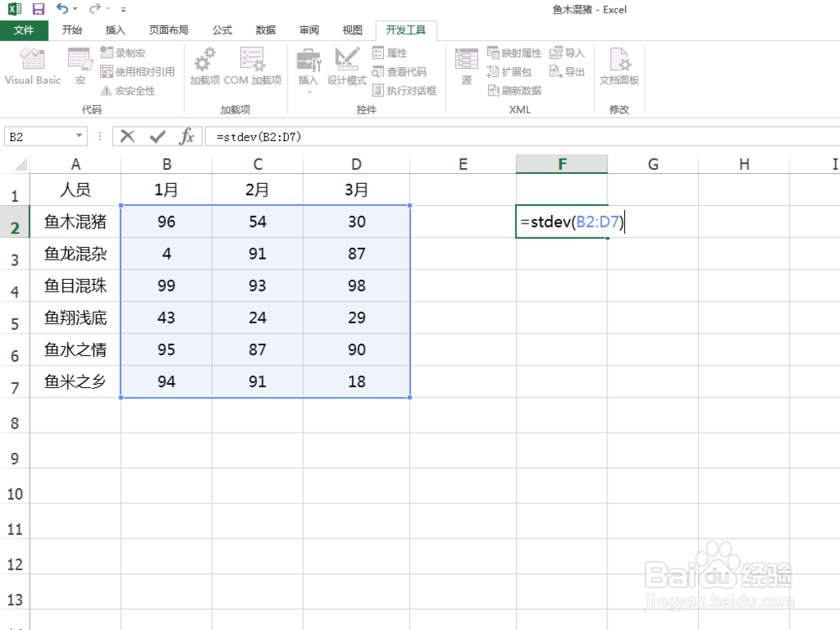Cancel formula entry with X button
Screen dimensions: 840x630
click(128, 137)
